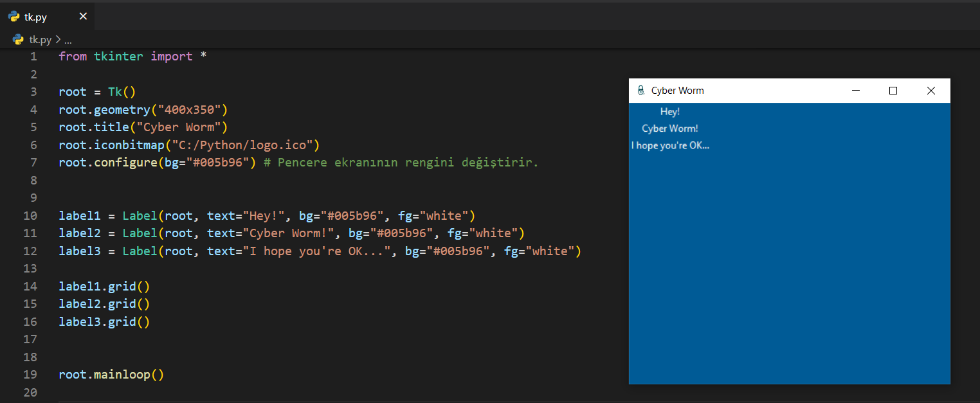Click the "Hey!" label in the Tk window
Viewport: 980px width, 403px height.
pos(669,112)
